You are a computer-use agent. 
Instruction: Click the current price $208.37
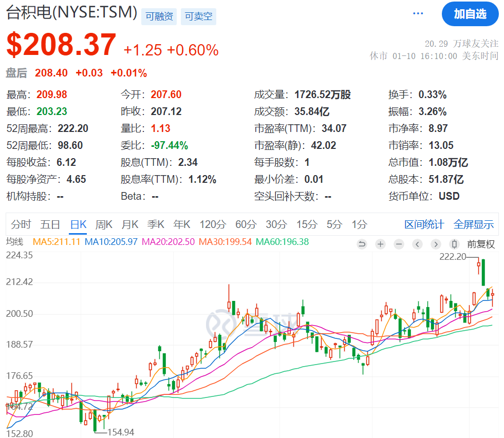61,45
